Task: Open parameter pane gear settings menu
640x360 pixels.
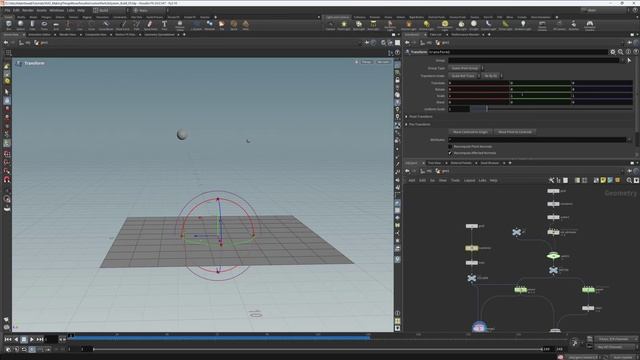Action: (613, 52)
